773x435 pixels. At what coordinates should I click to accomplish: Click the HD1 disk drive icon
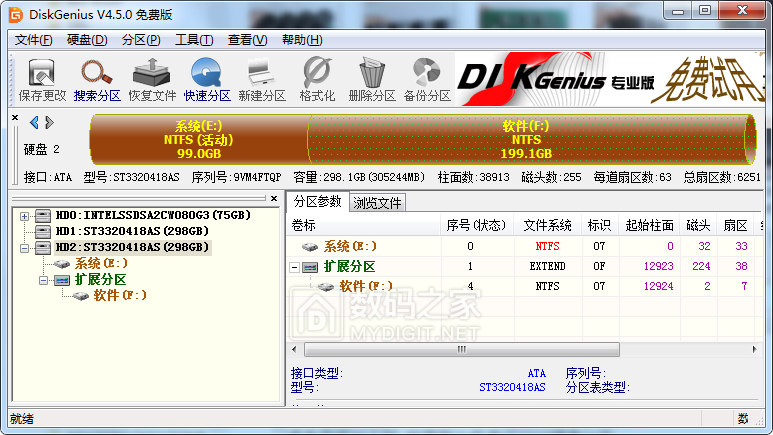click(43, 231)
